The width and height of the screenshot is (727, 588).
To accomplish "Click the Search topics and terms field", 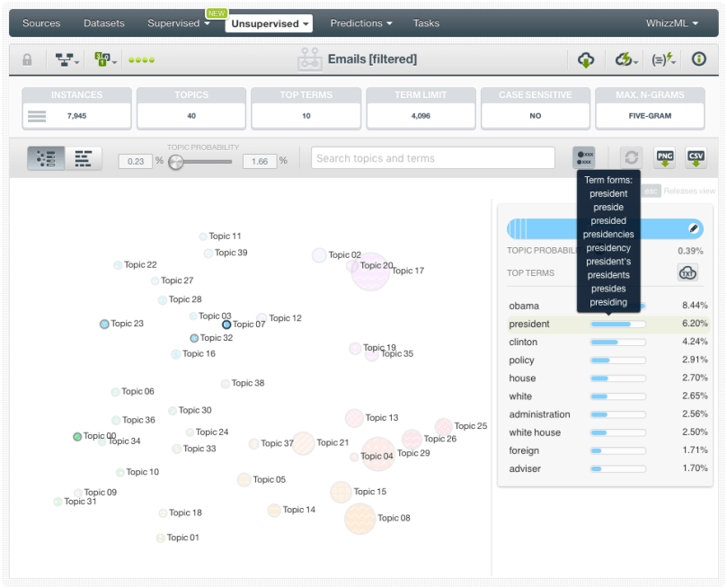I will 432,158.
